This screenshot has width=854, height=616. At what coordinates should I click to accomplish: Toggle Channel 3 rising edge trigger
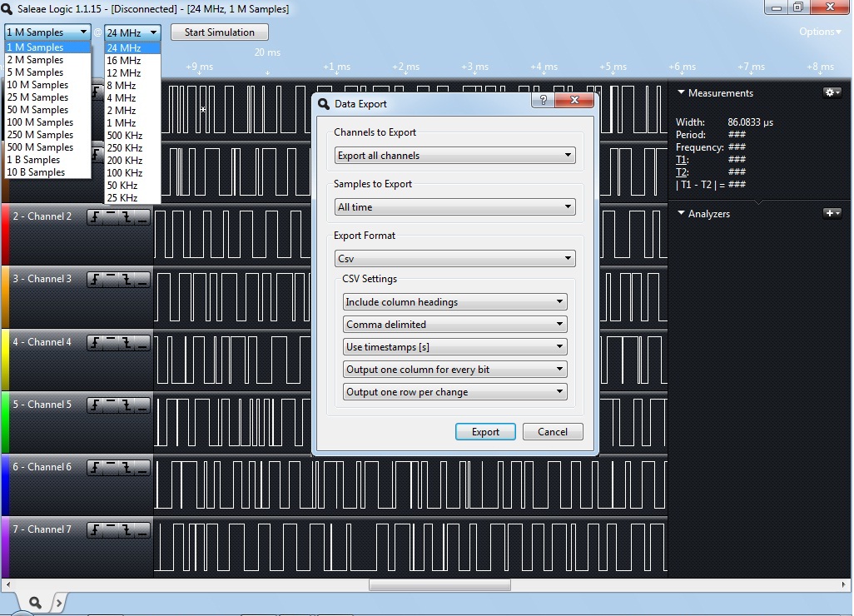point(96,280)
